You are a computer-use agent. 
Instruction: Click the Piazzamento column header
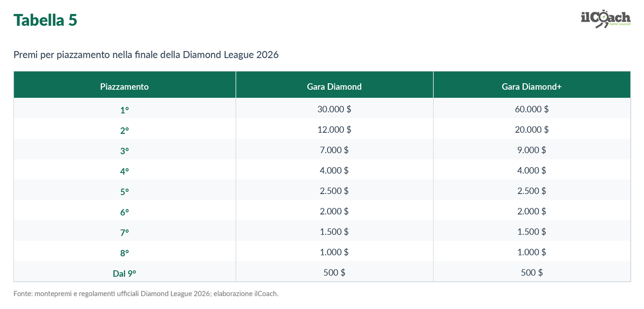(x=125, y=86)
